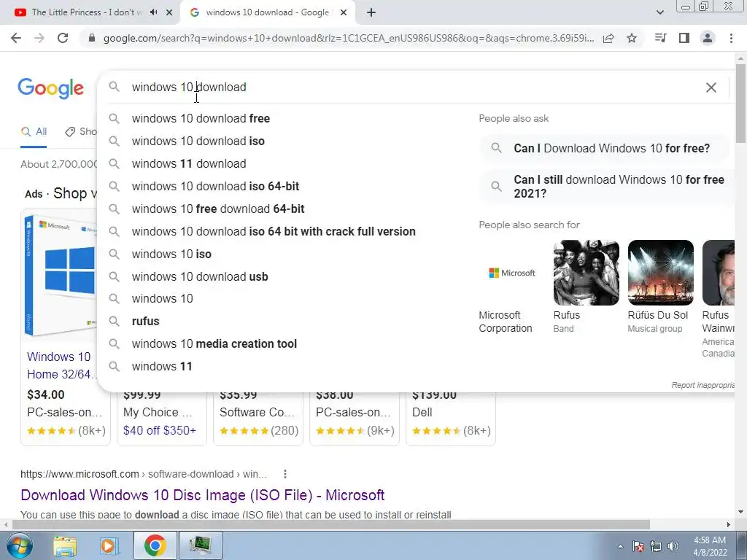Switch to The Little Princess tab
The height and width of the screenshot is (560, 747).
88,12
